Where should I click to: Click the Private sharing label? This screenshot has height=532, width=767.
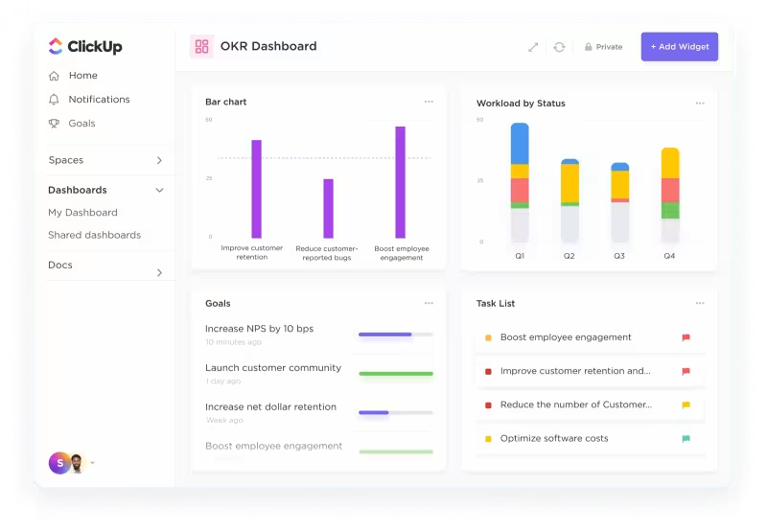click(x=609, y=47)
